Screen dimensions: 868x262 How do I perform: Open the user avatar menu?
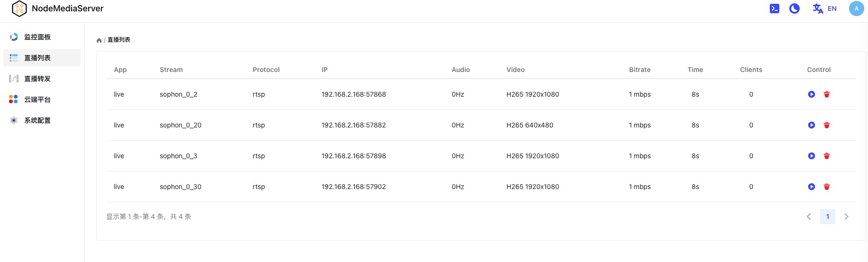857,9
